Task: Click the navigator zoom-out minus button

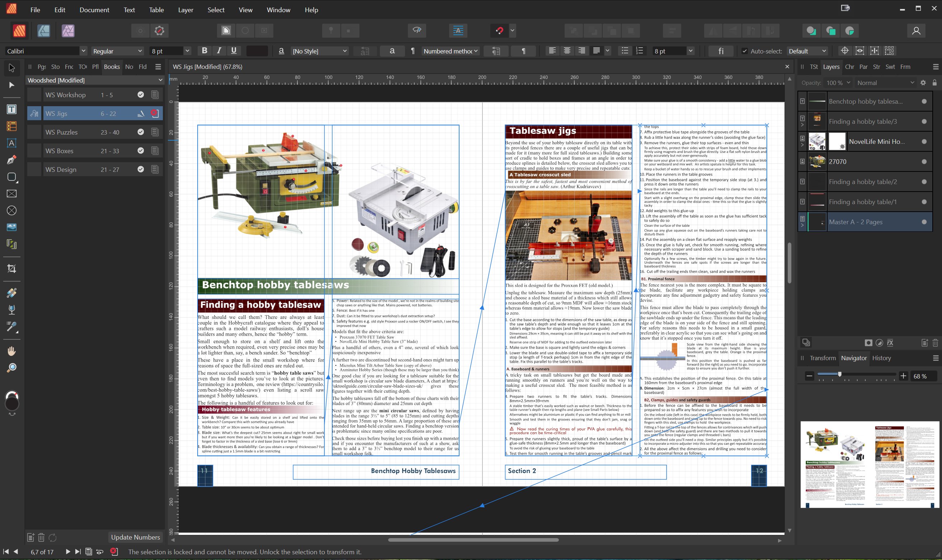Action: pyautogui.click(x=809, y=376)
